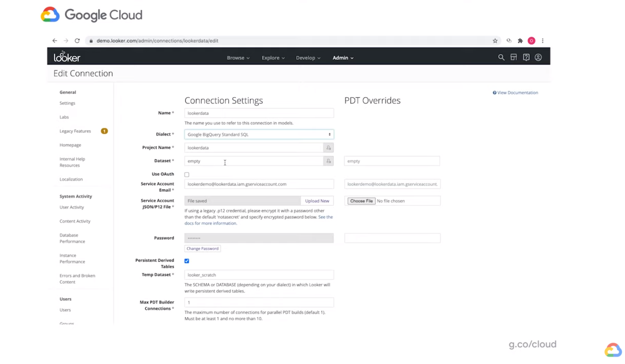
Task: Open the View Documentation link
Action: tap(515, 92)
